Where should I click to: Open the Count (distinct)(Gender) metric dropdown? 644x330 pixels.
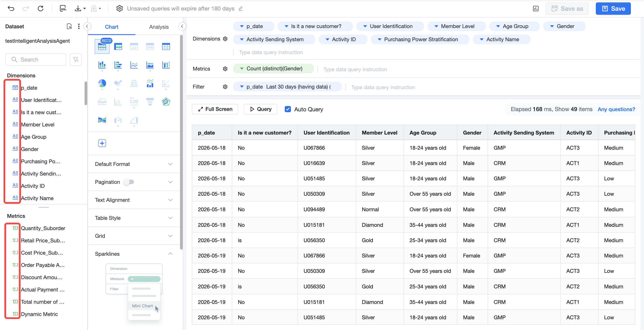click(273, 69)
